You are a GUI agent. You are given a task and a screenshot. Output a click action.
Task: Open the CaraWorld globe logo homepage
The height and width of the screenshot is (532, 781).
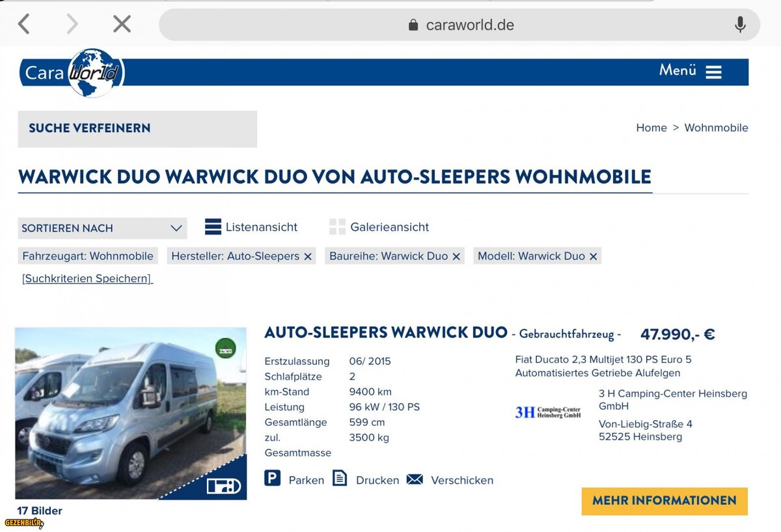(94, 72)
